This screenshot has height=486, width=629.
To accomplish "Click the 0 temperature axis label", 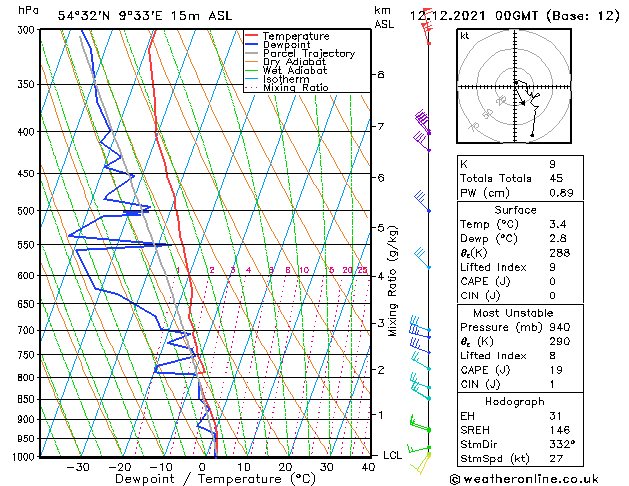I will pyautogui.click(x=202, y=467).
